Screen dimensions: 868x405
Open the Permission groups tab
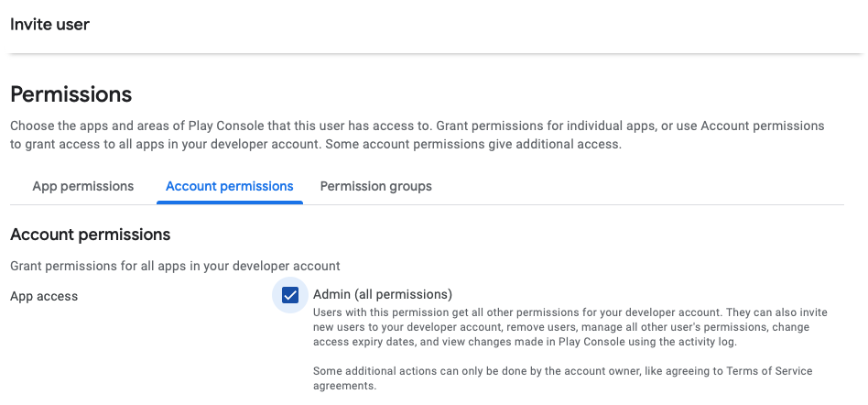click(375, 186)
